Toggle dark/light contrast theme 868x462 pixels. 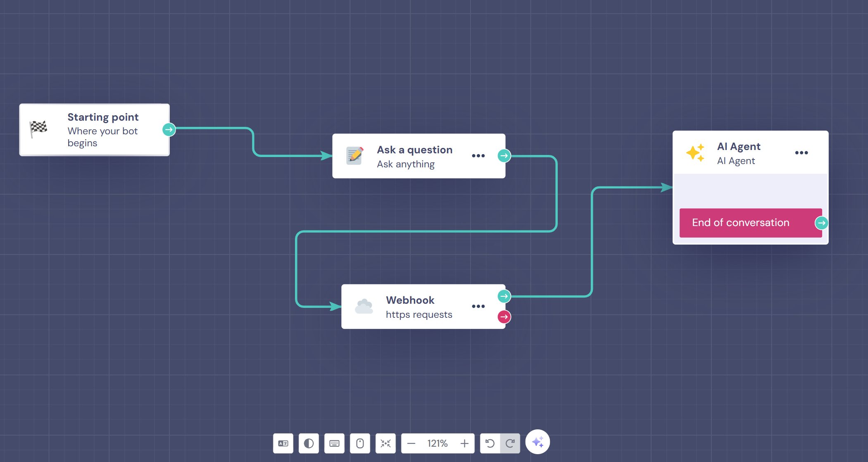(309, 443)
